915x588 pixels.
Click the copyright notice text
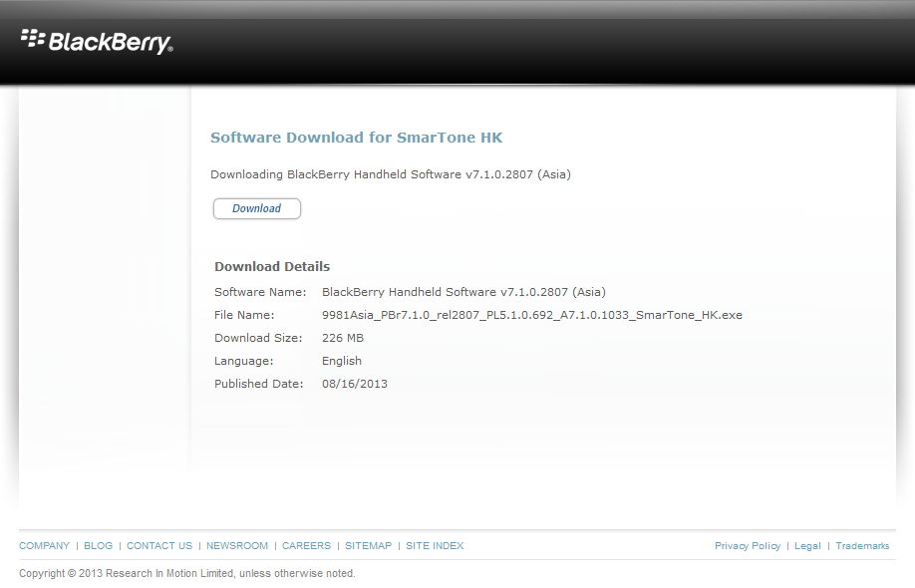(187, 573)
